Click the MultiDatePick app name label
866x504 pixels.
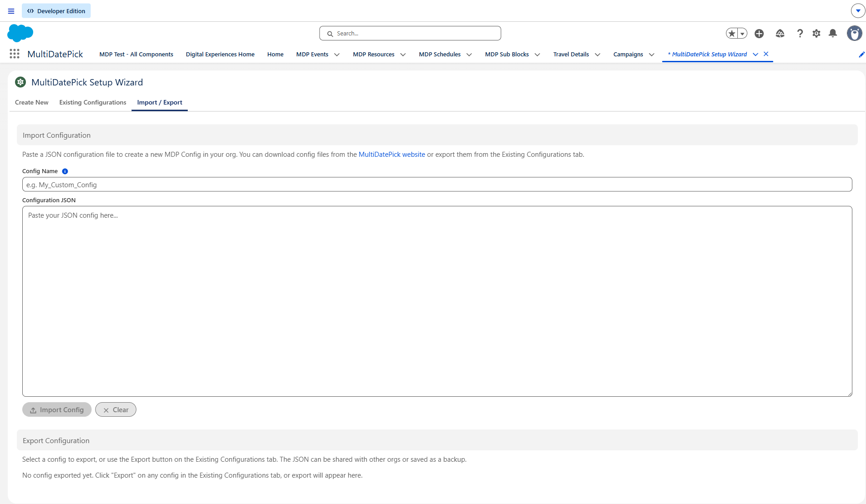click(x=55, y=54)
